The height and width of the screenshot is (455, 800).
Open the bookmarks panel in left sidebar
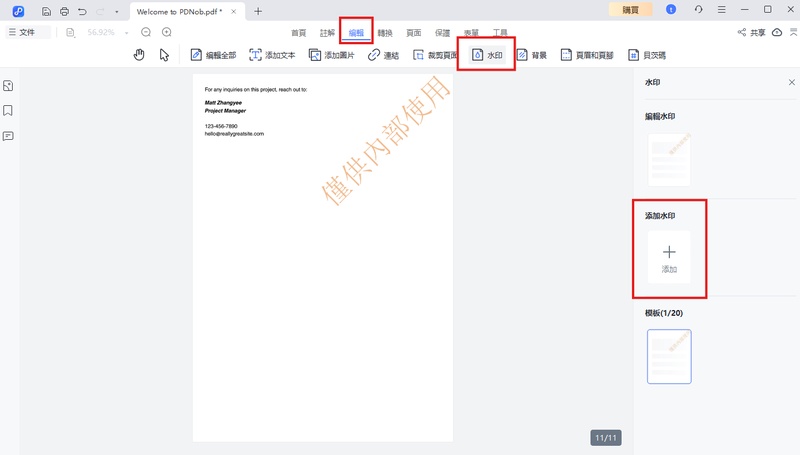point(8,111)
